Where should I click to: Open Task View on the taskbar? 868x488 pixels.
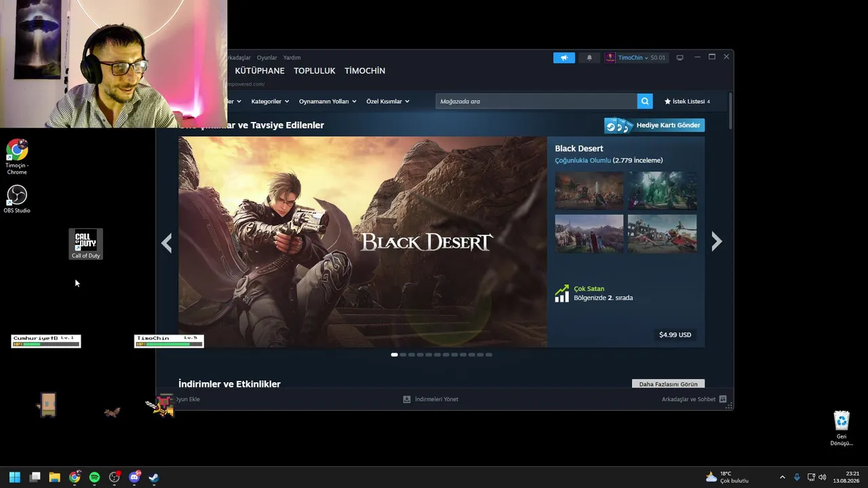tap(35, 477)
